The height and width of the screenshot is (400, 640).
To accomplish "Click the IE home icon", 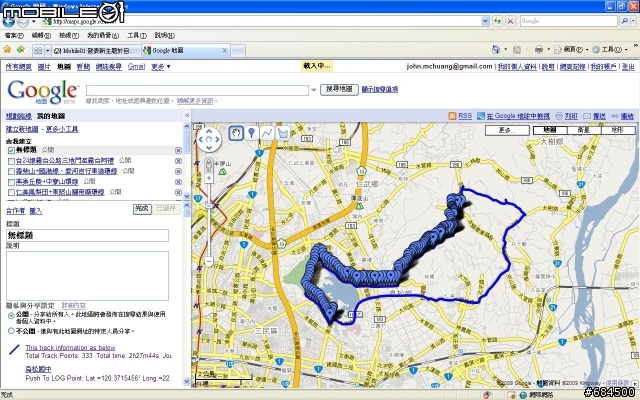I will (496, 50).
